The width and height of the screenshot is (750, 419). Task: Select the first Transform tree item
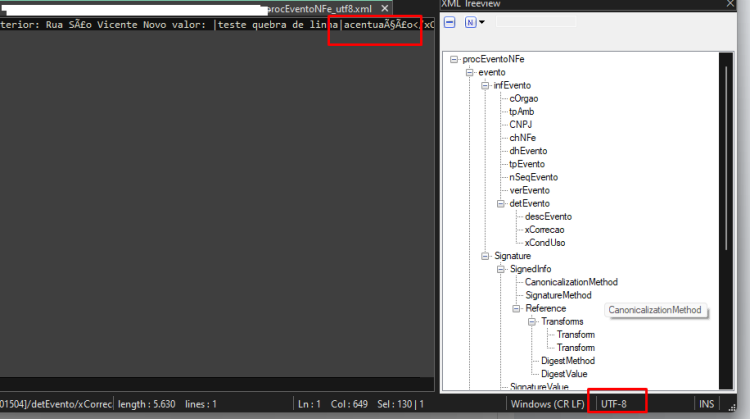575,335
